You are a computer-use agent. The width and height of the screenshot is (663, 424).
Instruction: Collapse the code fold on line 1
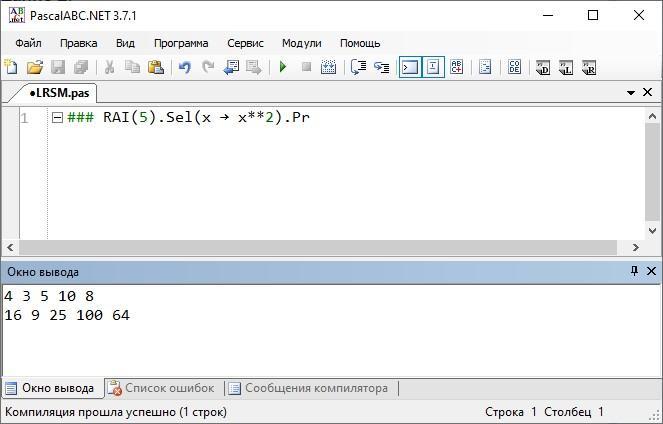click(57, 117)
